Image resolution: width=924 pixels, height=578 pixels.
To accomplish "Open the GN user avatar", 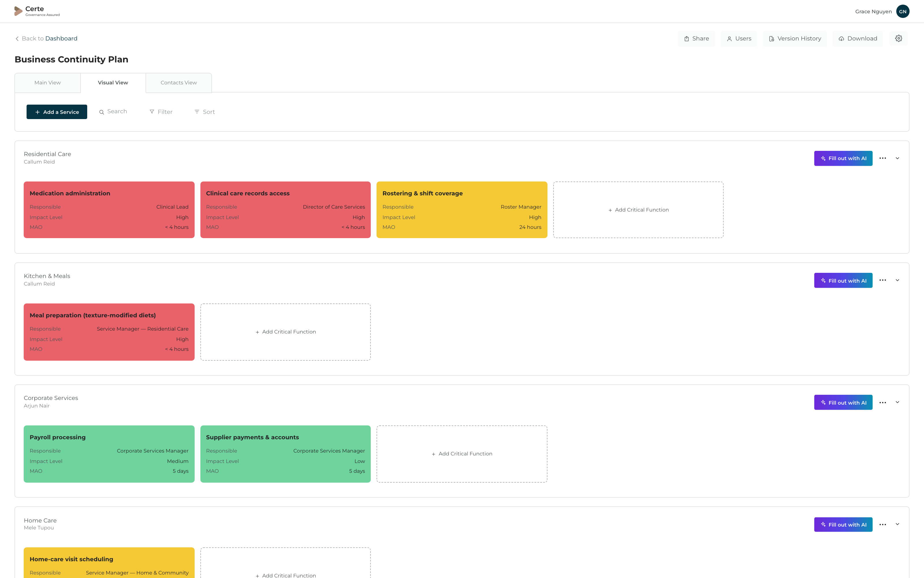I will tap(903, 12).
